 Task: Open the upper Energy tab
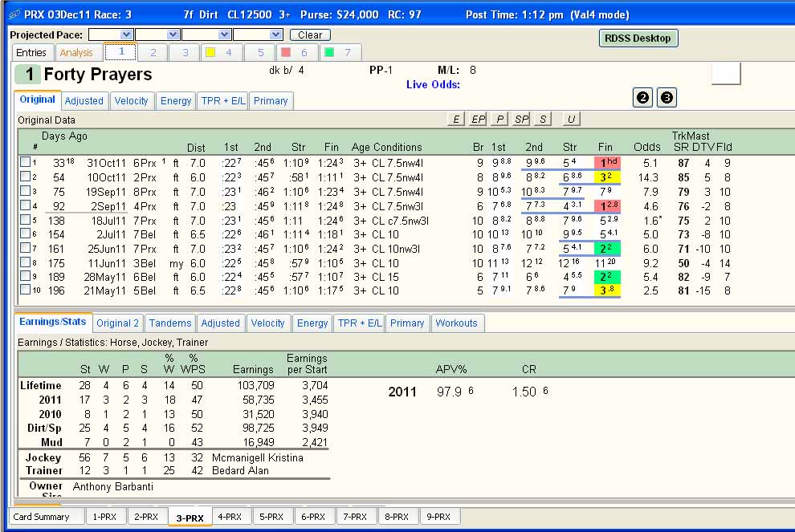[176, 101]
